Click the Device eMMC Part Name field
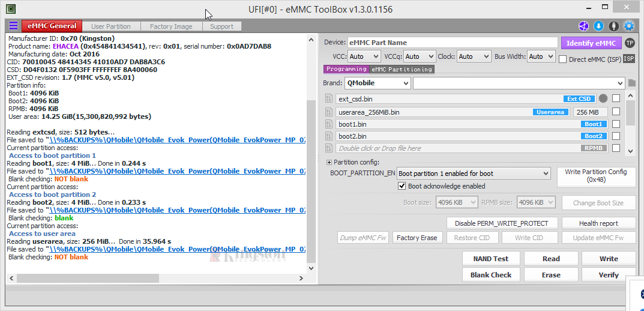 point(453,43)
